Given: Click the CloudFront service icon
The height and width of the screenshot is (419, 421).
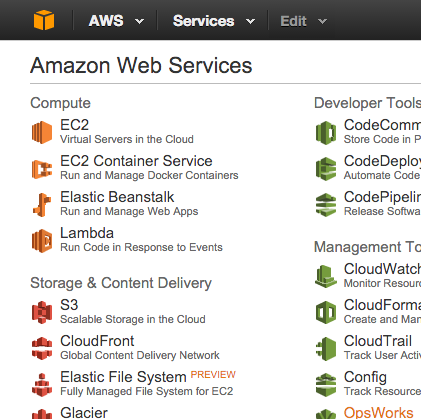Looking at the screenshot, I should coord(42,348).
